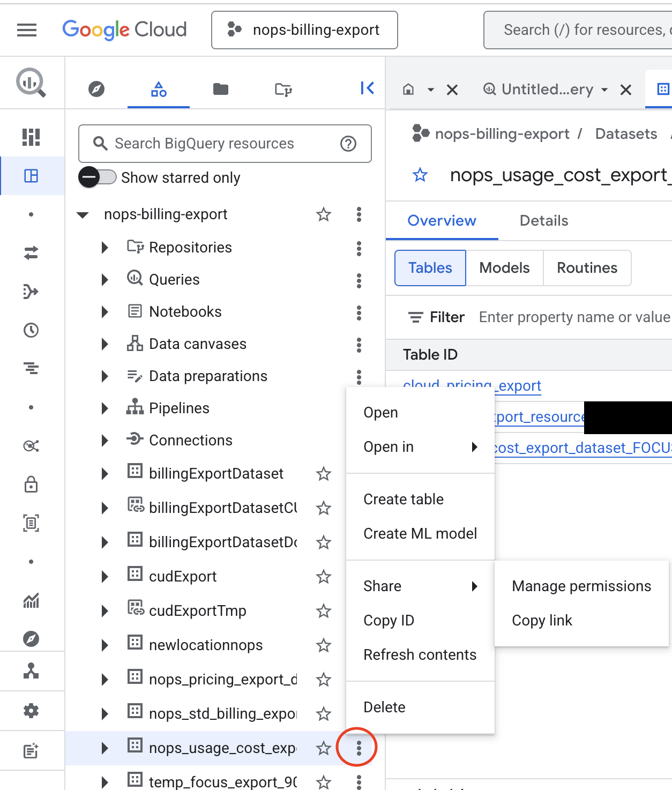Switch Explorer to the folder view icon
The width and height of the screenshot is (672, 790).
pos(220,90)
